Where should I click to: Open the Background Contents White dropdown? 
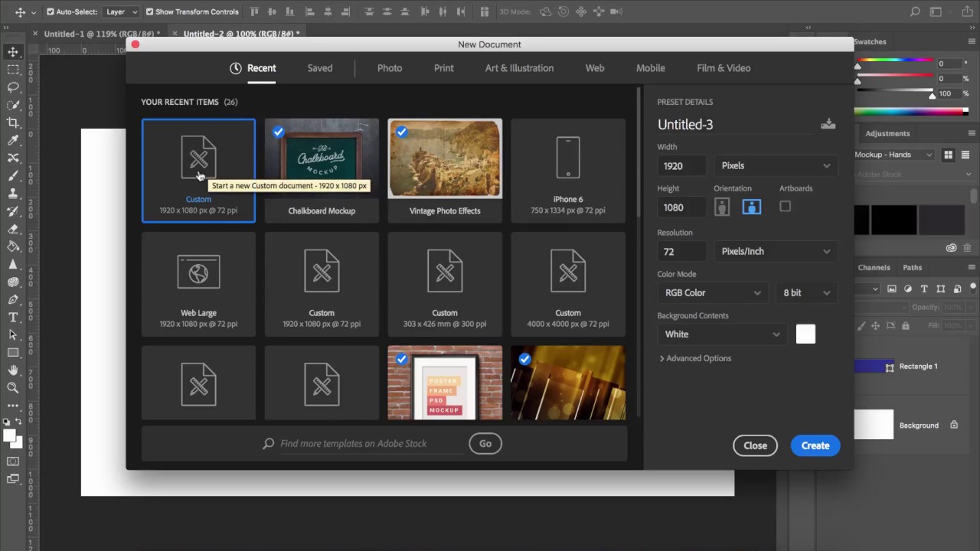[721, 334]
